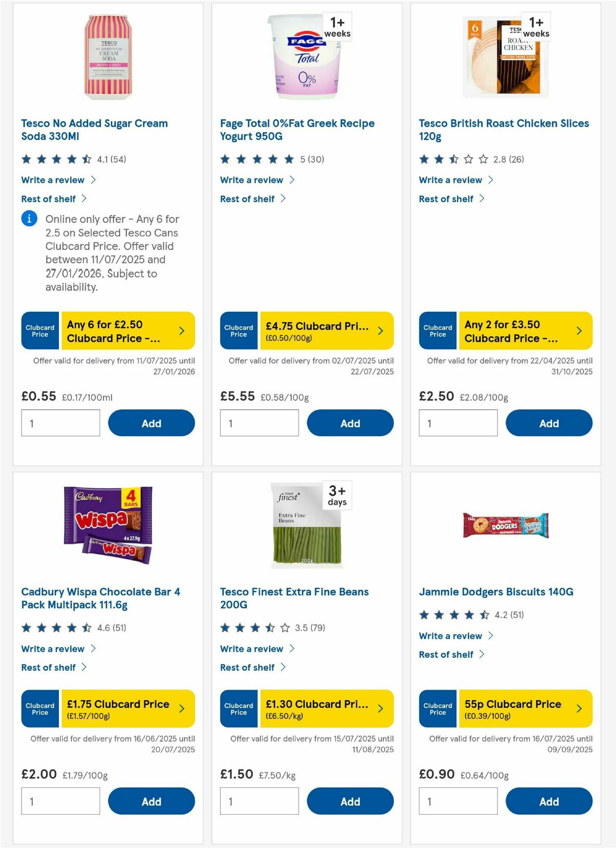
Task: Open the info icon about Tesco Cans offer
Action: (x=29, y=219)
